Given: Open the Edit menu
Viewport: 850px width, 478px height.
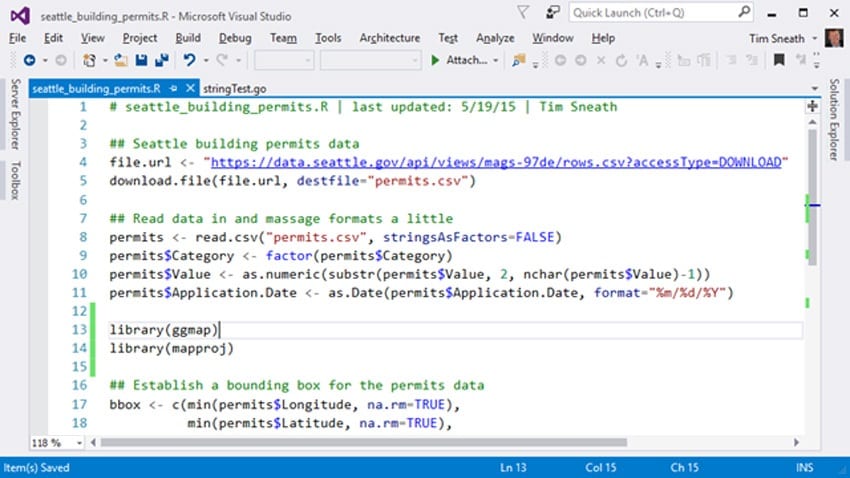Looking at the screenshot, I should click(53, 38).
